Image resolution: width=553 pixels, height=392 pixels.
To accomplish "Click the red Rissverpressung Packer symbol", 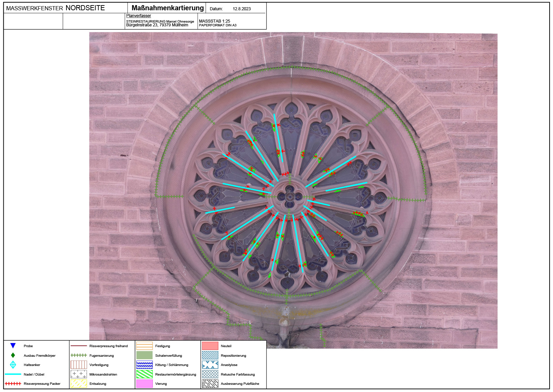I will (13, 384).
